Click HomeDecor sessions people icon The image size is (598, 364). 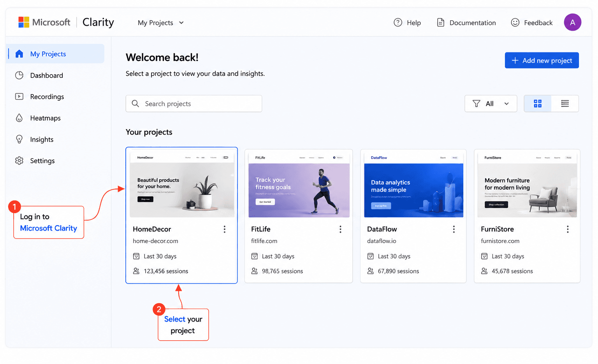136,271
